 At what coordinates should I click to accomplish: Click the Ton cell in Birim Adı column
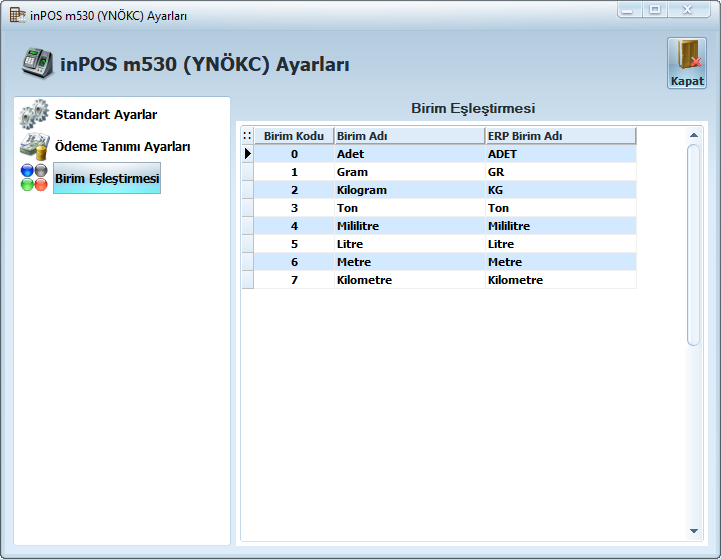[x=409, y=208]
